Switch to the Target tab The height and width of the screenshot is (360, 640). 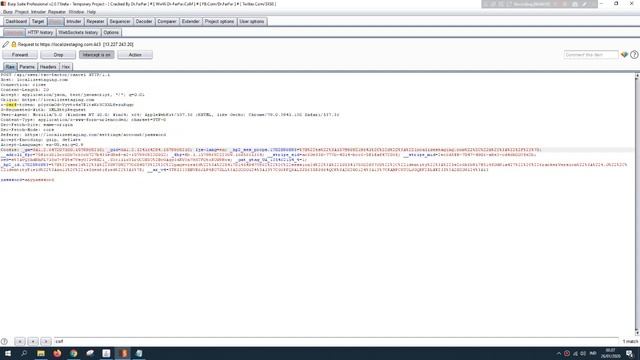(x=38, y=22)
